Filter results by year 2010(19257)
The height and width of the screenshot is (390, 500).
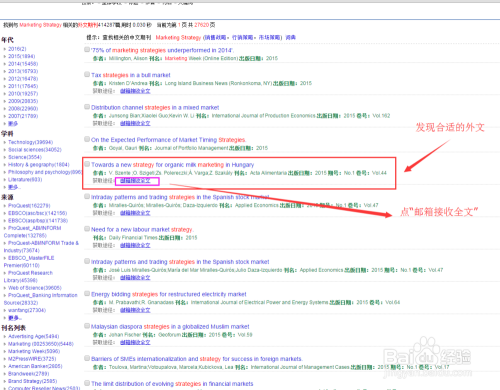[x=23, y=94]
